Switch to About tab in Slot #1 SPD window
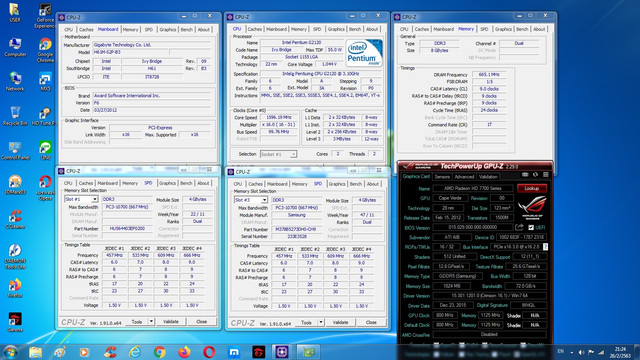The height and width of the screenshot is (360, 640). 203,183
